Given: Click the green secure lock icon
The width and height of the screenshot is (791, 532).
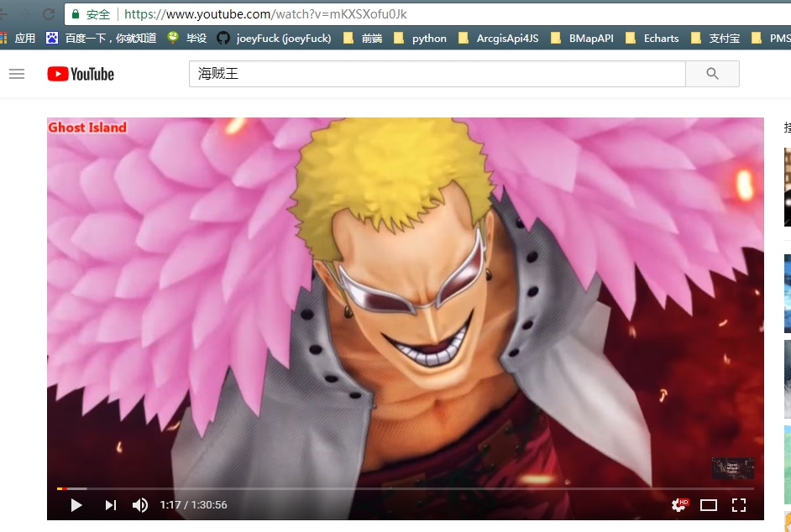Looking at the screenshot, I should 76,14.
